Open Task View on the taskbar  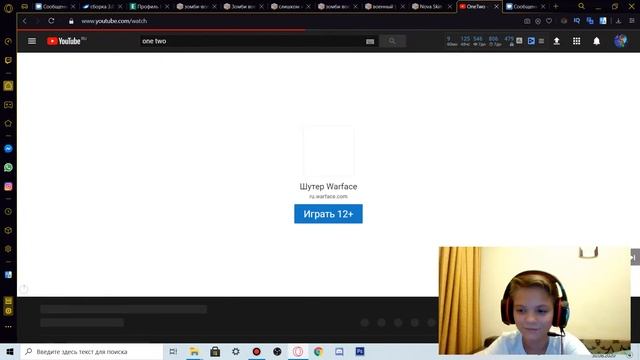pos(173,351)
